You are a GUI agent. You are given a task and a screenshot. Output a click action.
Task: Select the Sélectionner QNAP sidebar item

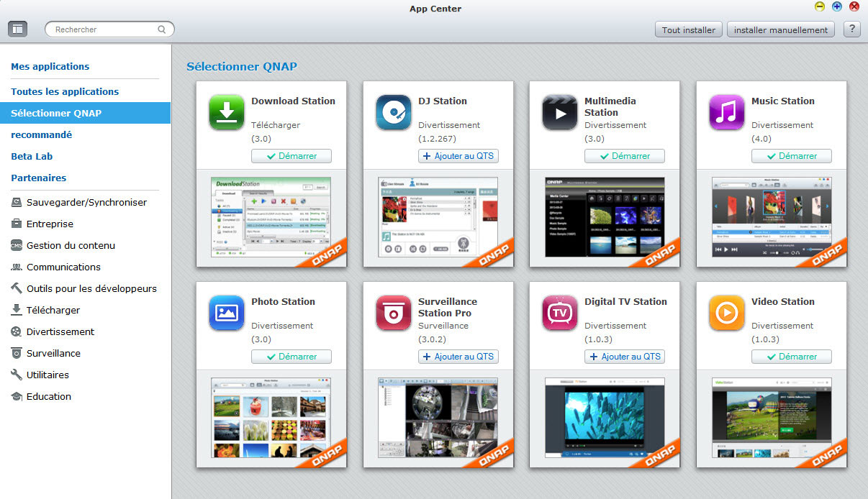click(85, 113)
